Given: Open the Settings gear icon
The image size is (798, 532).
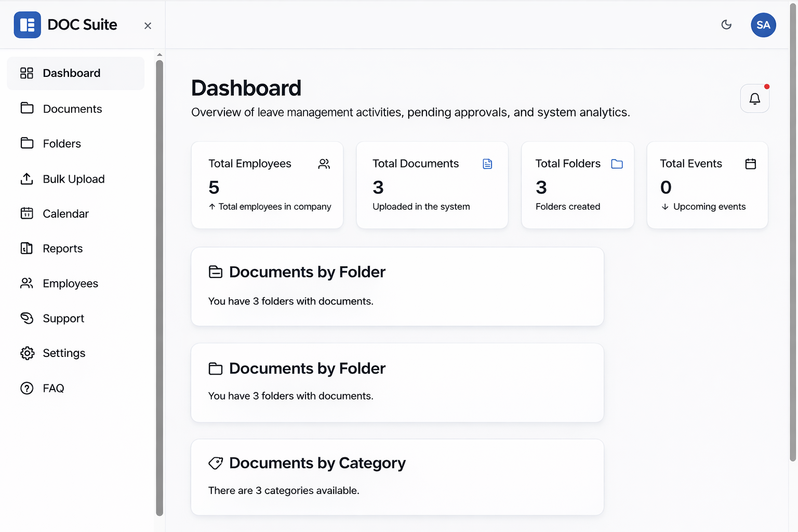Looking at the screenshot, I should pyautogui.click(x=27, y=353).
